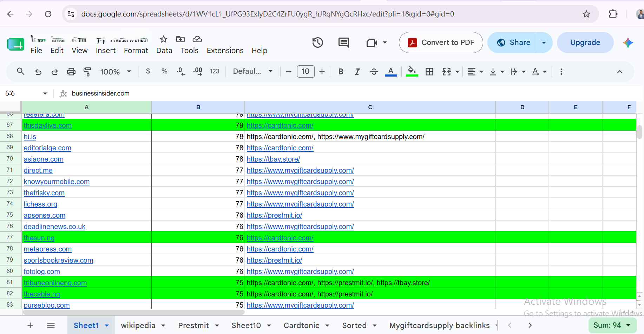This screenshot has width=644, height=334.
Task: Format selection as currency
Action: coord(148,71)
